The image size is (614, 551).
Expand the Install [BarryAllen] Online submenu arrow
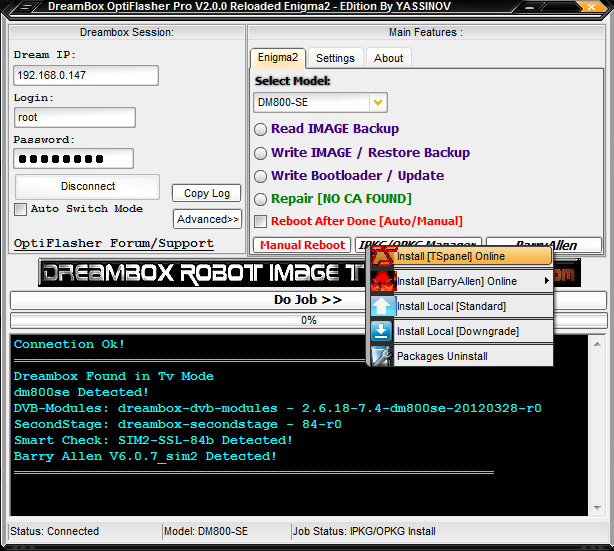pyautogui.click(x=547, y=281)
